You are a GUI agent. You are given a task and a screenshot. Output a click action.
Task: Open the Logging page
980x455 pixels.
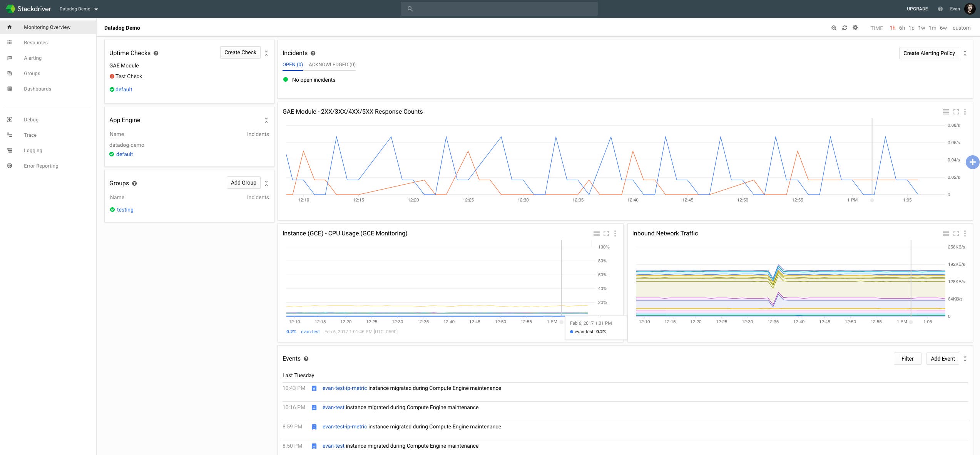click(33, 150)
